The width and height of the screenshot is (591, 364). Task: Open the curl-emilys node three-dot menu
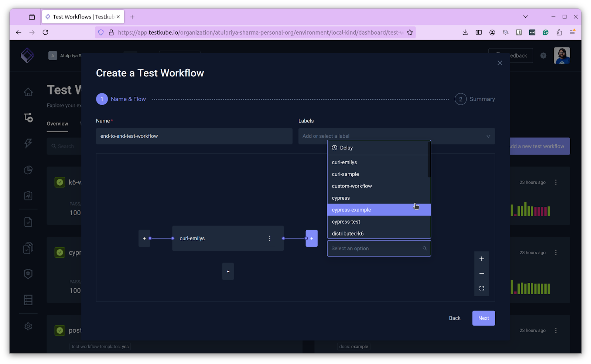click(270, 238)
